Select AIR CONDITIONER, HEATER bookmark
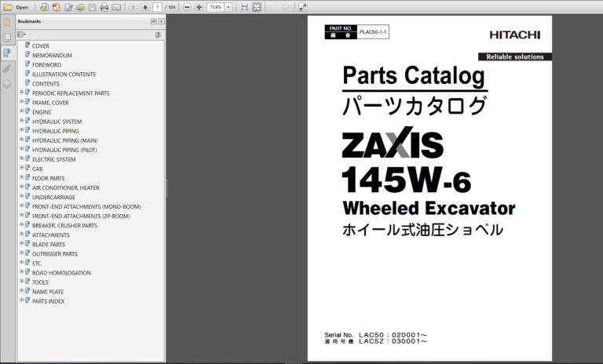Image resolution: width=603 pixels, height=364 pixels. pyautogui.click(x=66, y=187)
